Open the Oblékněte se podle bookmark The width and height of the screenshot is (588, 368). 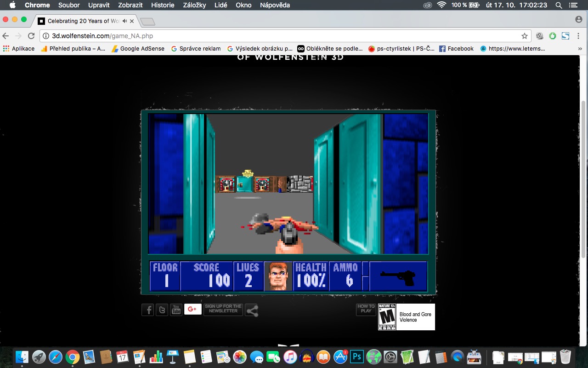click(330, 48)
